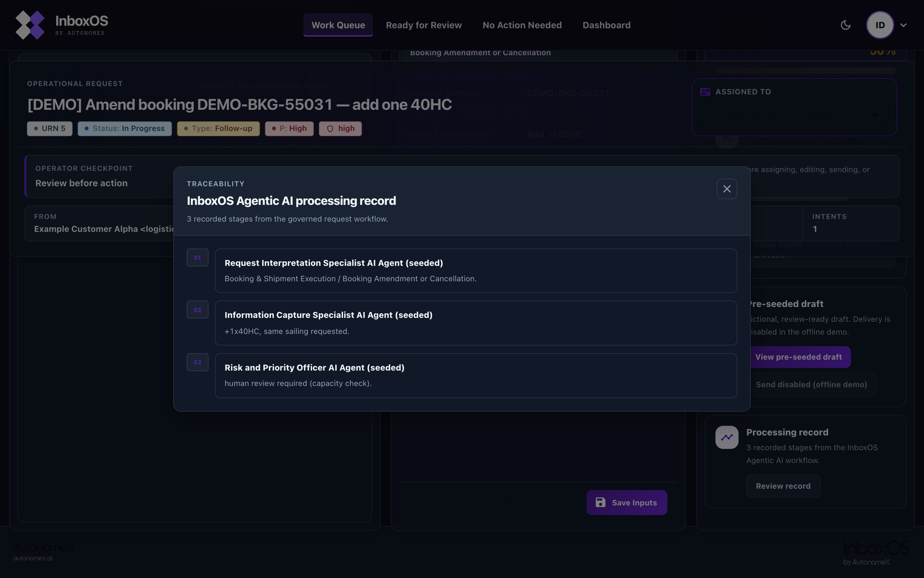Click the InboxOS logo icon

click(30, 25)
